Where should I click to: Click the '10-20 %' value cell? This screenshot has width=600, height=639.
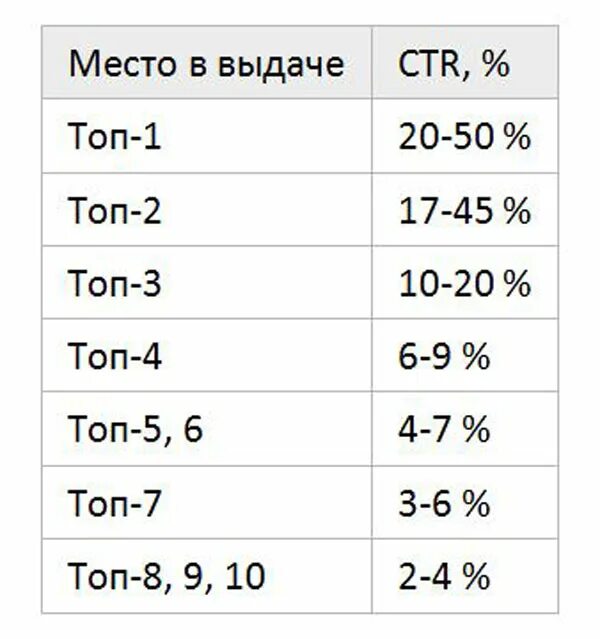465,282
